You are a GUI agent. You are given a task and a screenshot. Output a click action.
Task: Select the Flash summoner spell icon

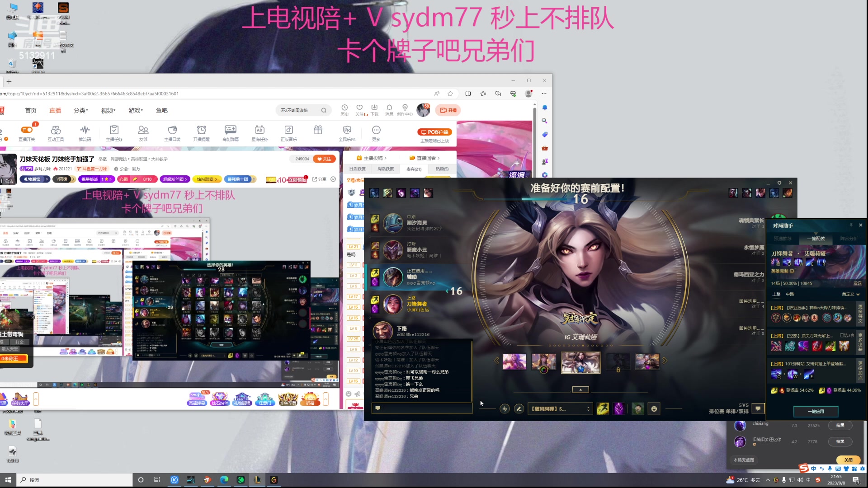tap(603, 408)
